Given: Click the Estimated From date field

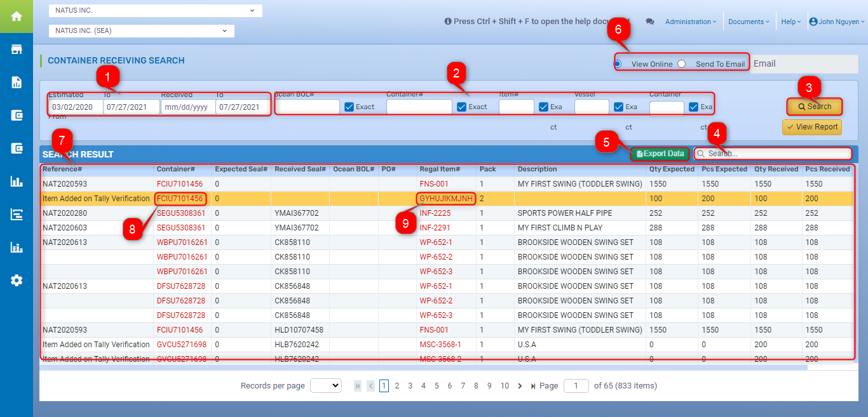Looking at the screenshot, I should (76, 107).
